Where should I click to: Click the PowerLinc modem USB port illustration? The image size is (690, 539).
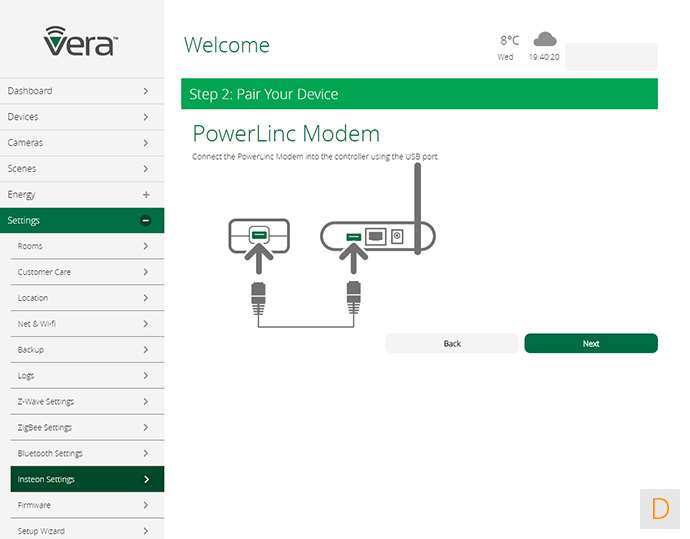point(258,236)
